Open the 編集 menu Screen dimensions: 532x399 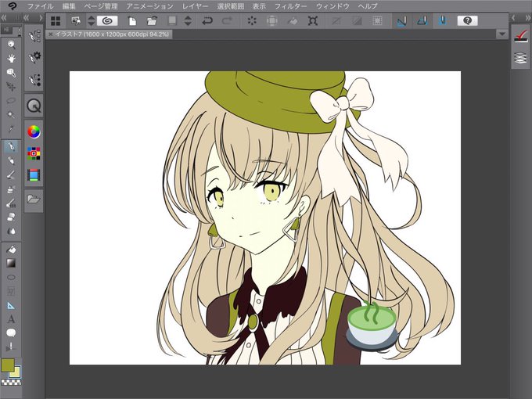(x=69, y=6)
